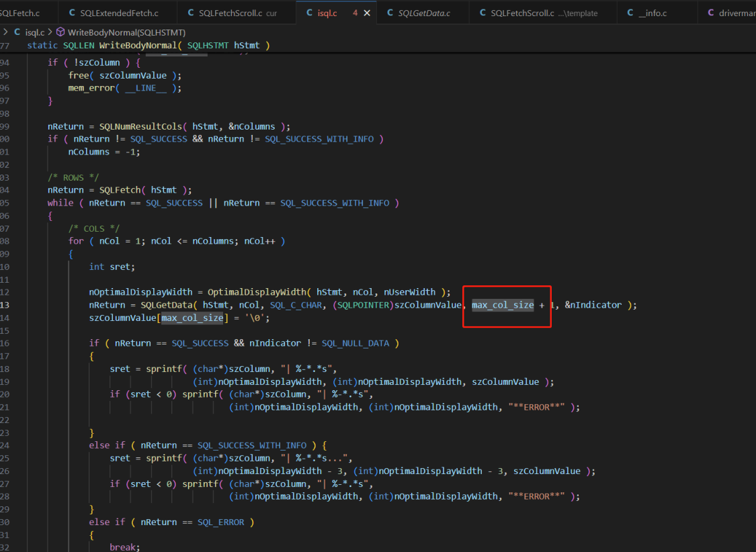Close the active isql.c tab

(366, 11)
